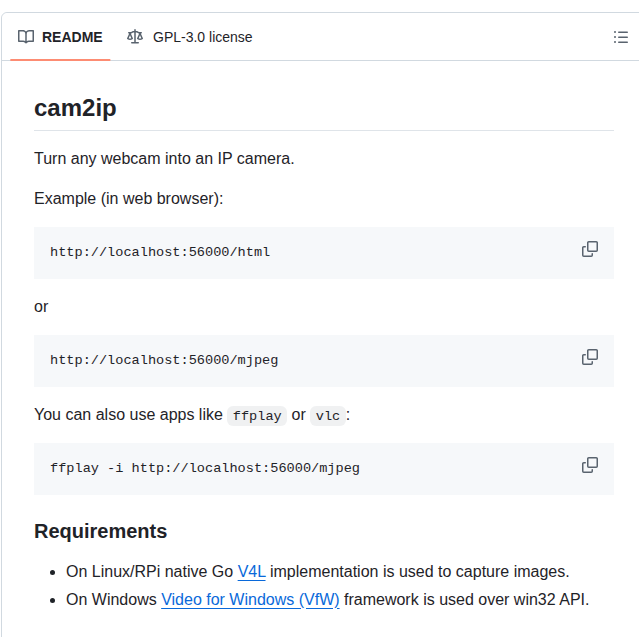Click the inline vlc code label
Viewport: 639px width, 637px height.
pos(327,416)
